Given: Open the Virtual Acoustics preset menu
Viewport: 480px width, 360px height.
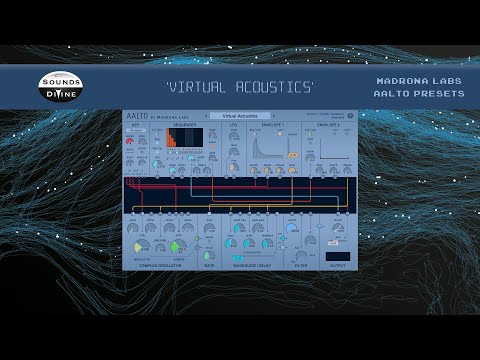Looking at the screenshot, I should point(240,116).
